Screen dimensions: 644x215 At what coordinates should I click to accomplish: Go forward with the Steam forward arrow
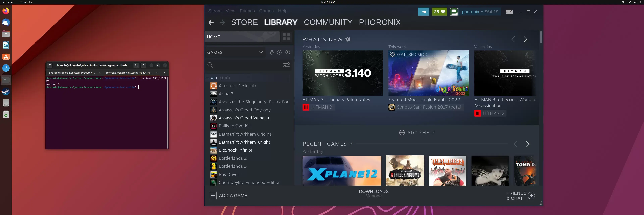pyautogui.click(x=222, y=23)
